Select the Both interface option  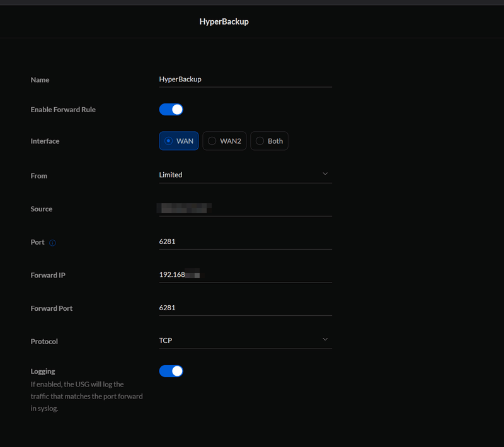[x=269, y=141]
